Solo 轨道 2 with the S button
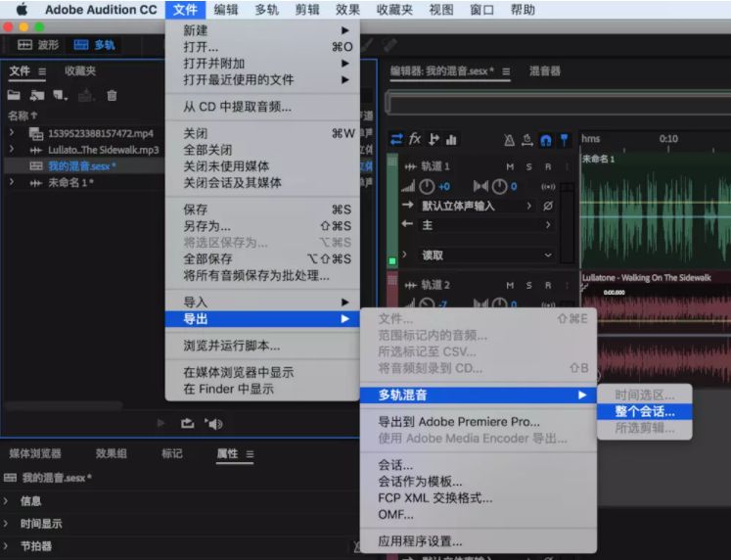This screenshot has width=731, height=560. (528, 285)
